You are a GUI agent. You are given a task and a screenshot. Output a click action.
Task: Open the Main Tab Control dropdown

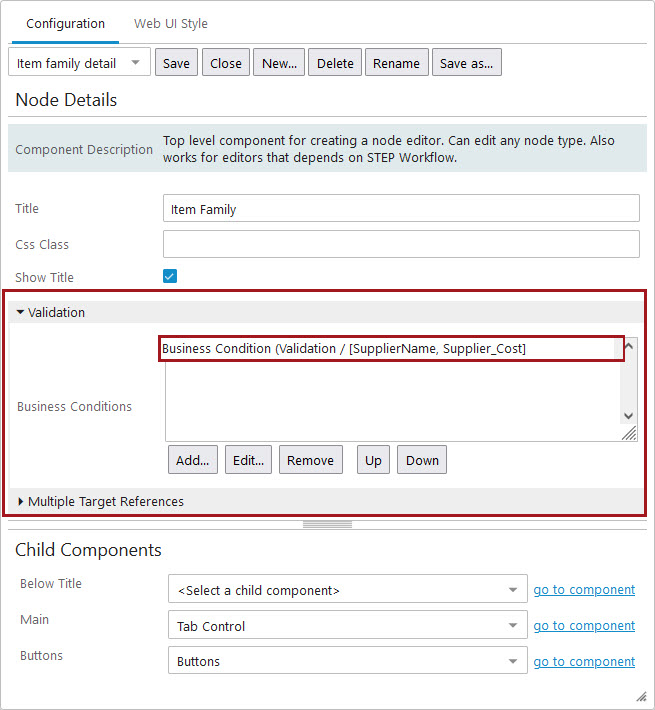[x=347, y=626]
